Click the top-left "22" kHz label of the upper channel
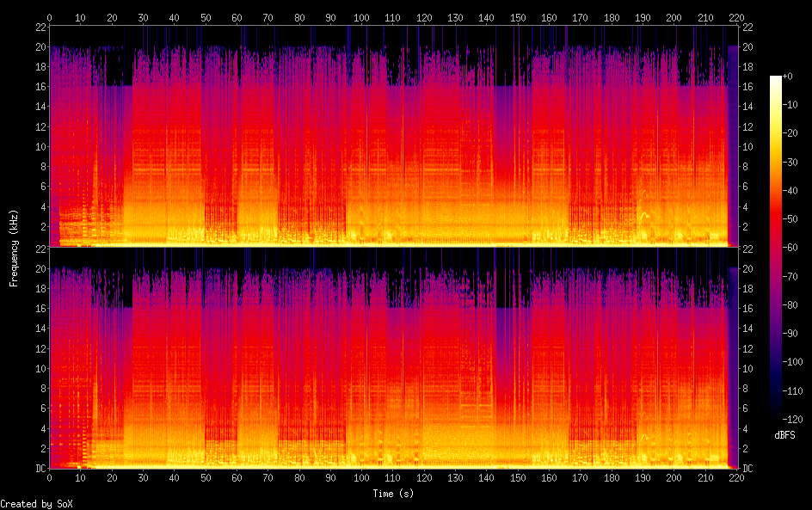Image resolution: width=812 pixels, height=510 pixels. (40, 27)
